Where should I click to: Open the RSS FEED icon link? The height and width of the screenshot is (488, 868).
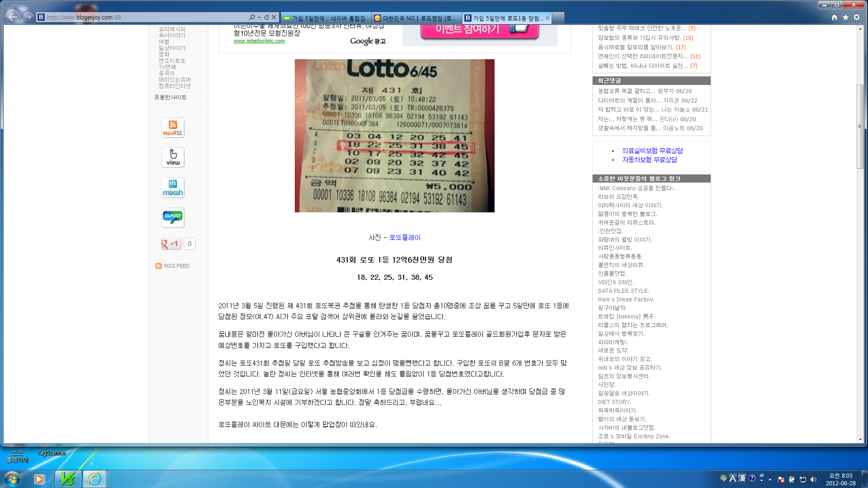pyautogui.click(x=158, y=266)
